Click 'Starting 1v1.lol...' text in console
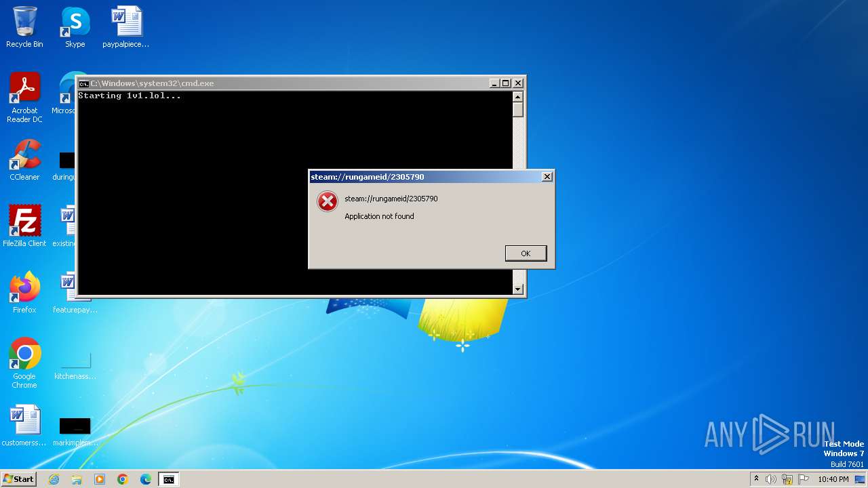The height and width of the screenshot is (488, 868). point(130,96)
